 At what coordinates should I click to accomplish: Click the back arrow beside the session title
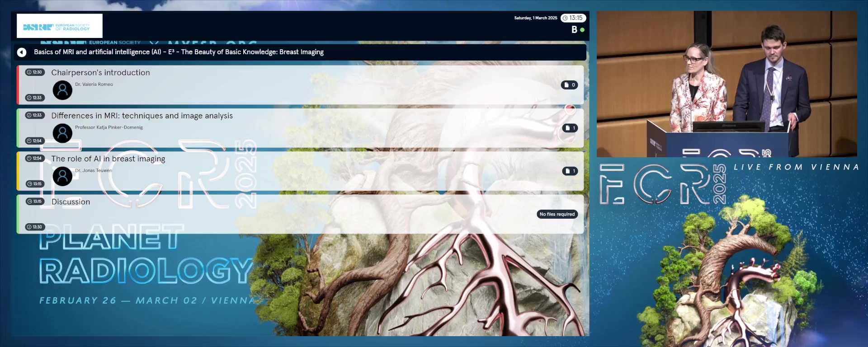pyautogui.click(x=22, y=52)
